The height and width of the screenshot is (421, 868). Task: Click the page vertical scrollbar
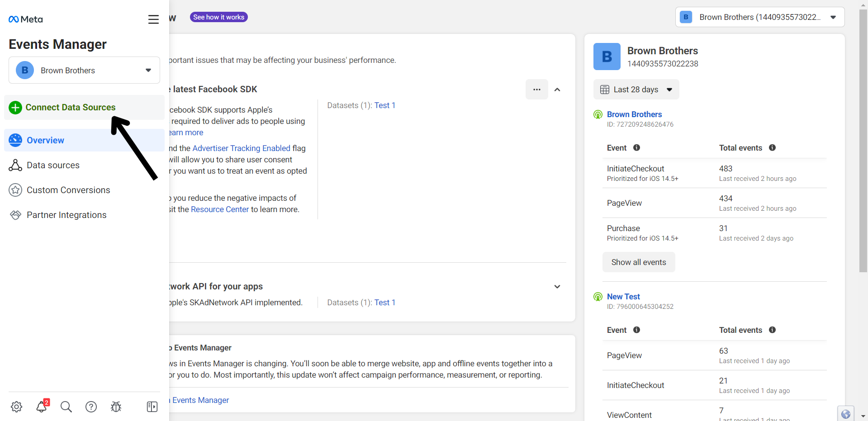point(863,140)
